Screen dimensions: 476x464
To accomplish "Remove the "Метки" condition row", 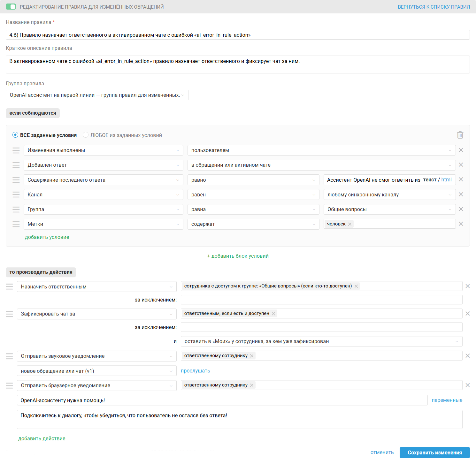I will (x=461, y=224).
